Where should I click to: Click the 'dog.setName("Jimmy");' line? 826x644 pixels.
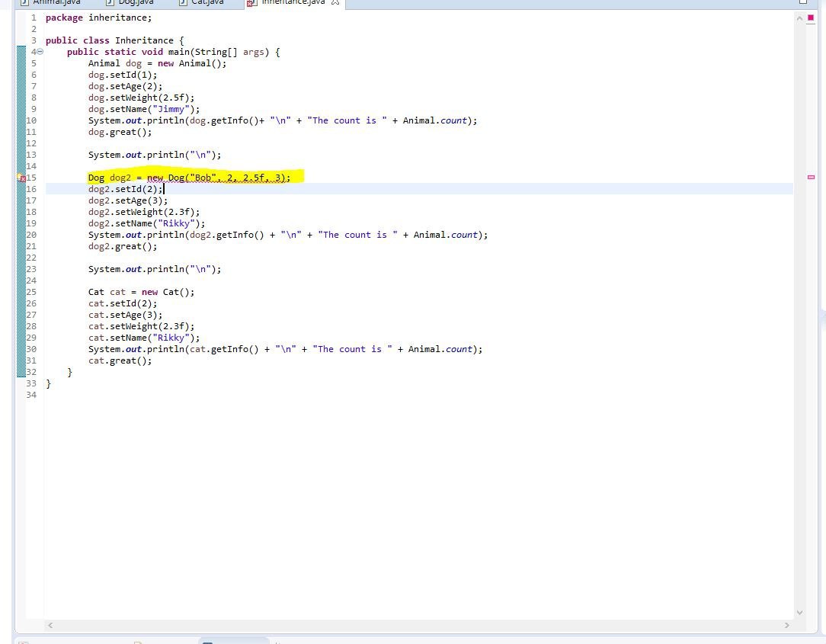coord(144,110)
